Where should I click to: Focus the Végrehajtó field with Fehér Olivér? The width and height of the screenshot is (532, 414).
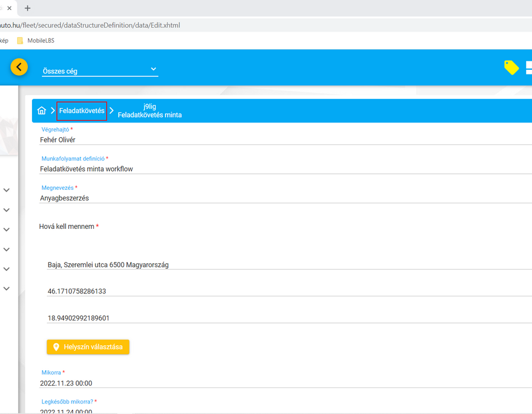(x=286, y=140)
